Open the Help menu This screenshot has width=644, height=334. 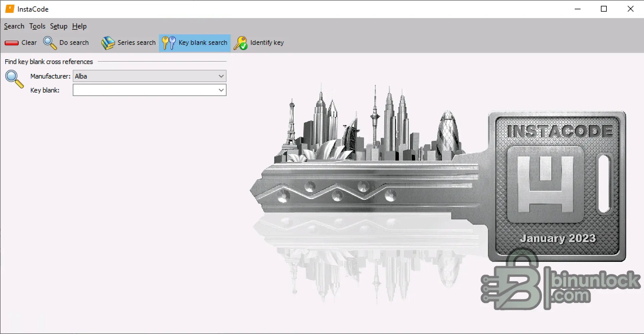point(79,26)
